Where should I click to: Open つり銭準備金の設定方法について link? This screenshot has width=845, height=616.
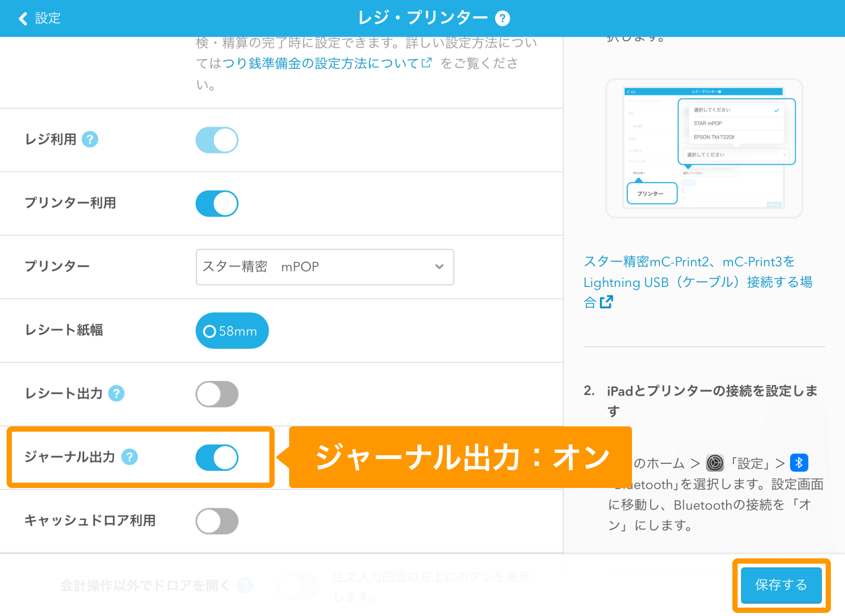[326, 63]
